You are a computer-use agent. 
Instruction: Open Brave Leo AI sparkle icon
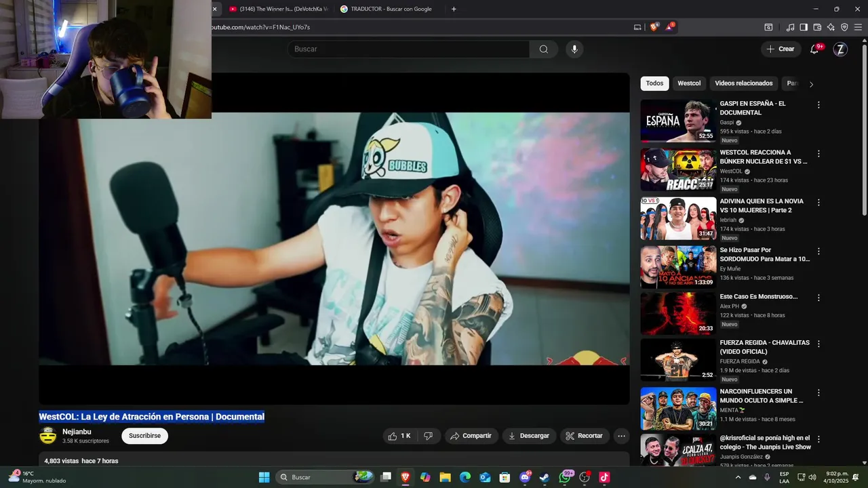pos(831,27)
